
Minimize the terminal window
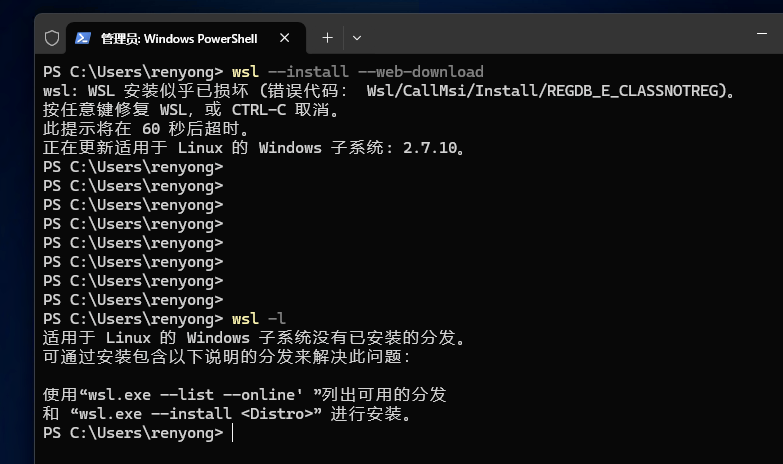pyautogui.click(x=762, y=34)
